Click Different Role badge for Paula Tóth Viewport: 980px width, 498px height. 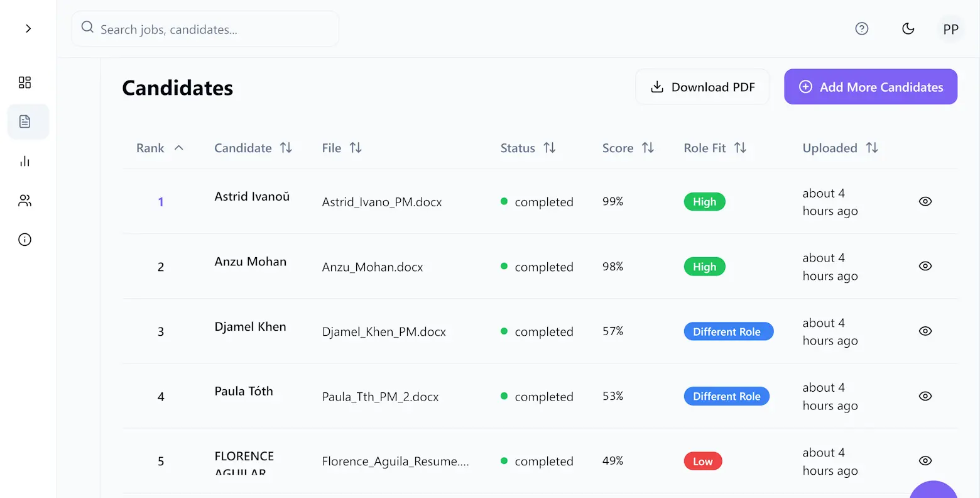(x=726, y=396)
